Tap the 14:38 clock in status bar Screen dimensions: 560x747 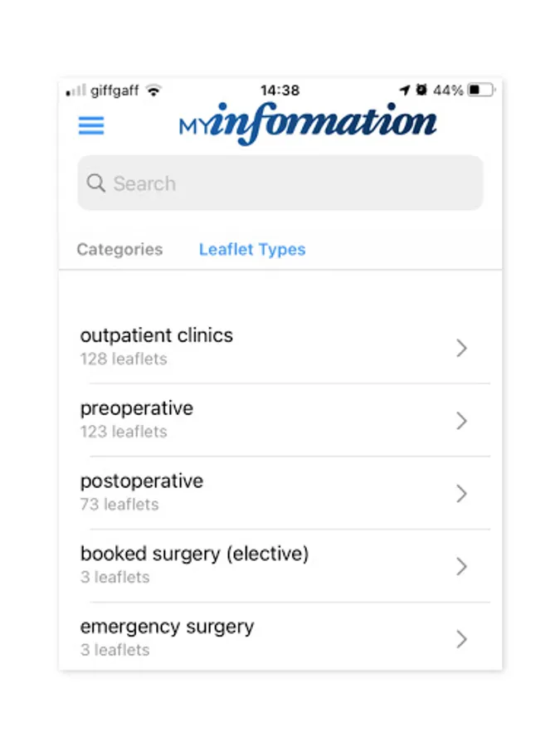(x=280, y=90)
